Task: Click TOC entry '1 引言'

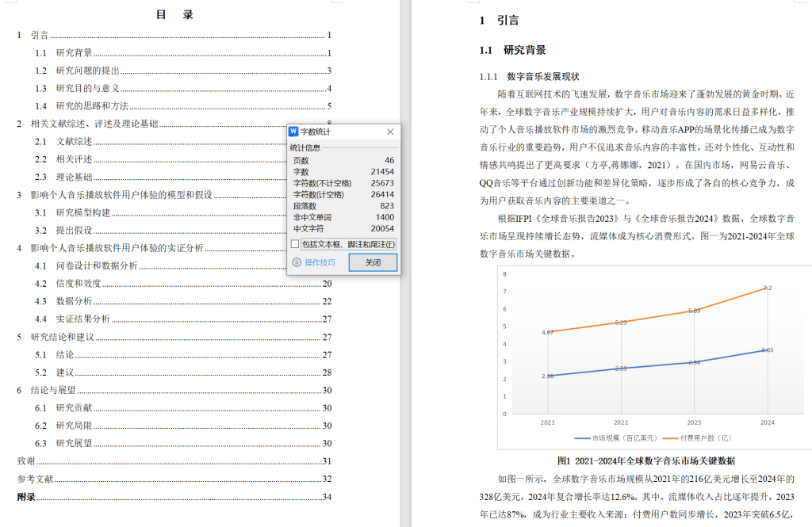Action: coord(33,36)
